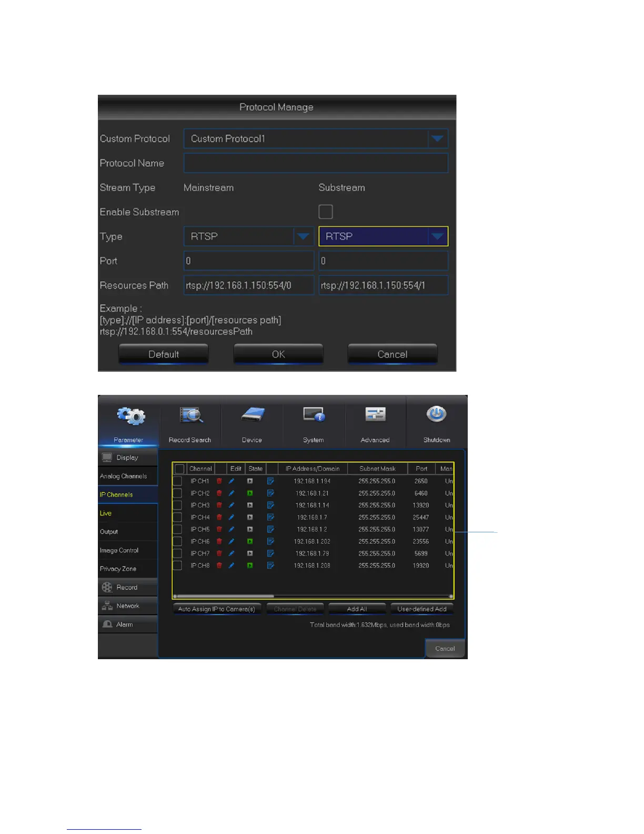Check the IP CH5 row checkbox
Image resolution: width=644 pixels, height=834 pixels.
tap(177, 530)
